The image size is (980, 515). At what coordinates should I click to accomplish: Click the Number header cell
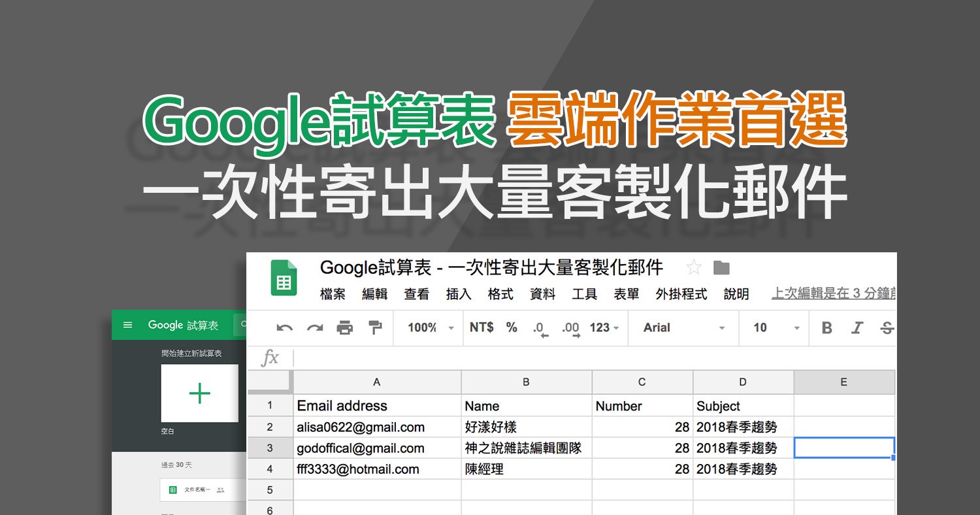click(x=642, y=406)
